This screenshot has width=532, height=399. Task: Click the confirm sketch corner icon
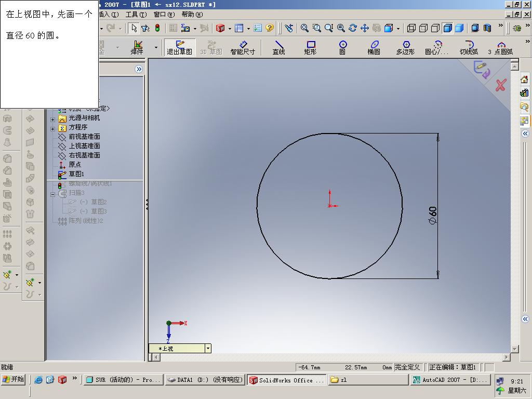(482, 69)
